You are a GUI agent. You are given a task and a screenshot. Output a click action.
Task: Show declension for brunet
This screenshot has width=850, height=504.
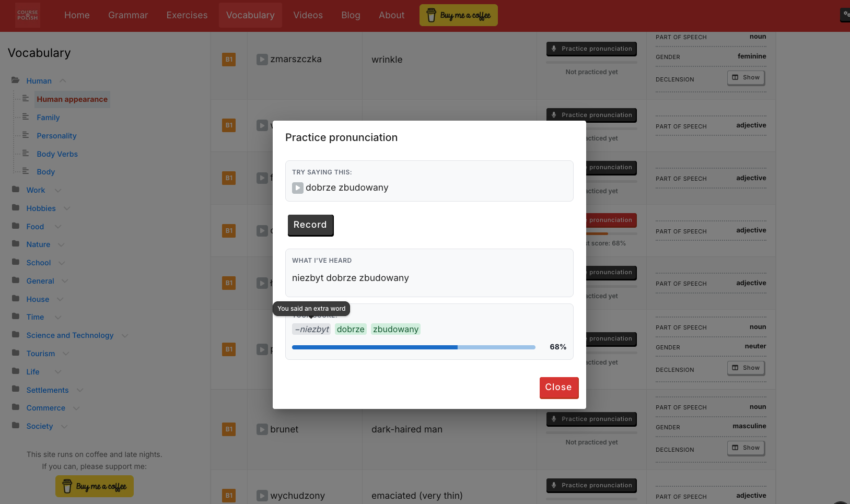[746, 448]
